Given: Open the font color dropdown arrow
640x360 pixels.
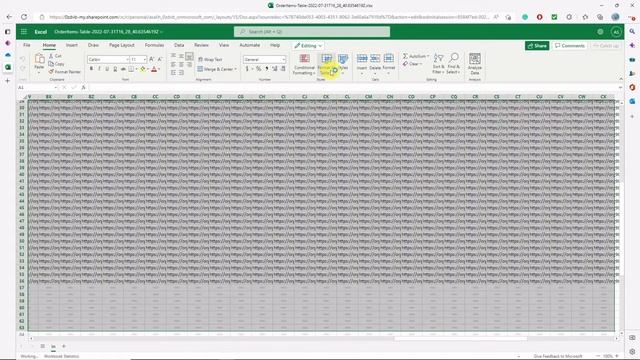Looking at the screenshot, I should 159,69.
